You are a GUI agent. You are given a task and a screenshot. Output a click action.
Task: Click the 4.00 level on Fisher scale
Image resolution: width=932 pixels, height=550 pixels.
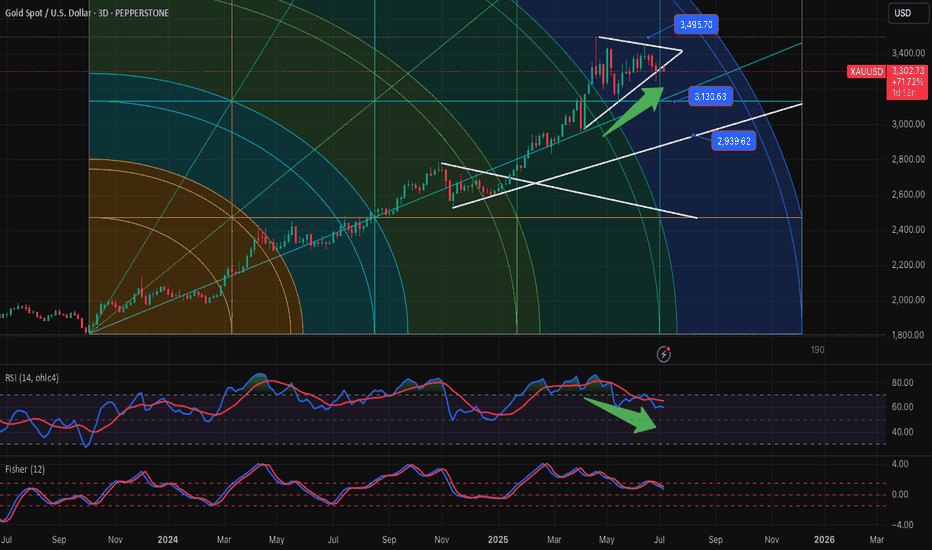pyautogui.click(x=900, y=464)
